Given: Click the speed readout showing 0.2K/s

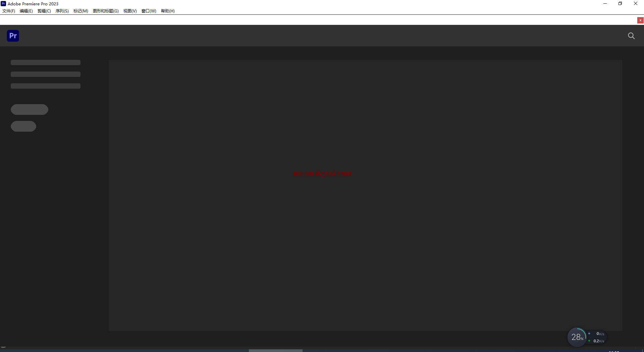Looking at the screenshot, I should point(599,341).
